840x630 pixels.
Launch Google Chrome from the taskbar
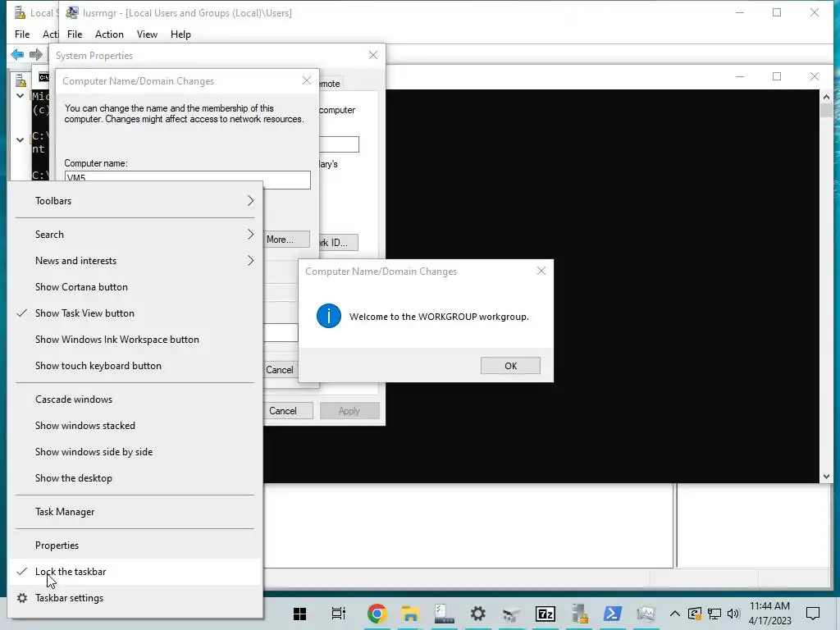pyautogui.click(x=377, y=614)
